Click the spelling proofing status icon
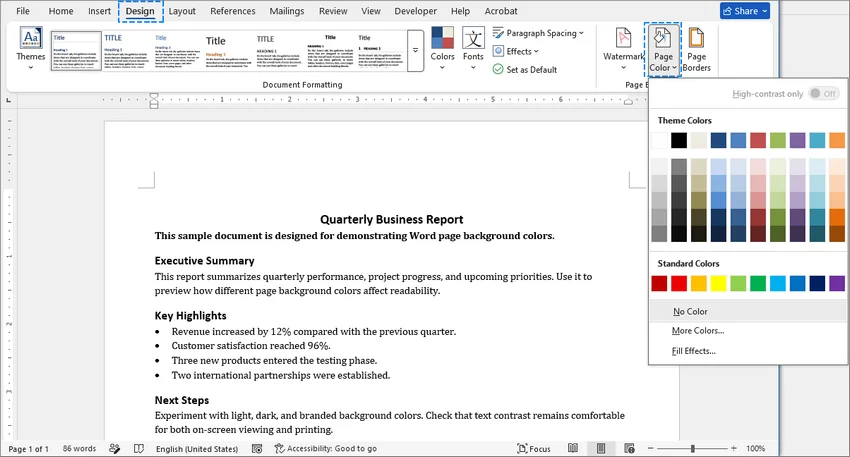This screenshot has width=850, height=457. pyautogui.click(x=114, y=449)
